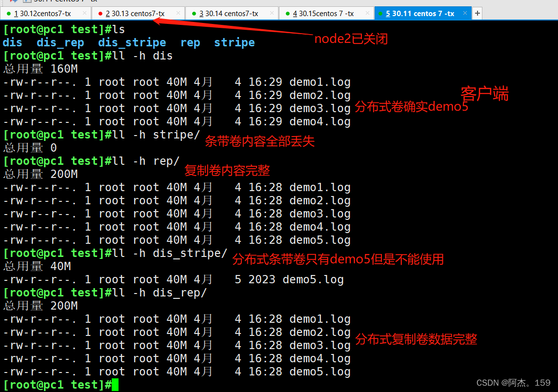
Task: Click red disconnected status dot on tab 2
Action: [100, 14]
